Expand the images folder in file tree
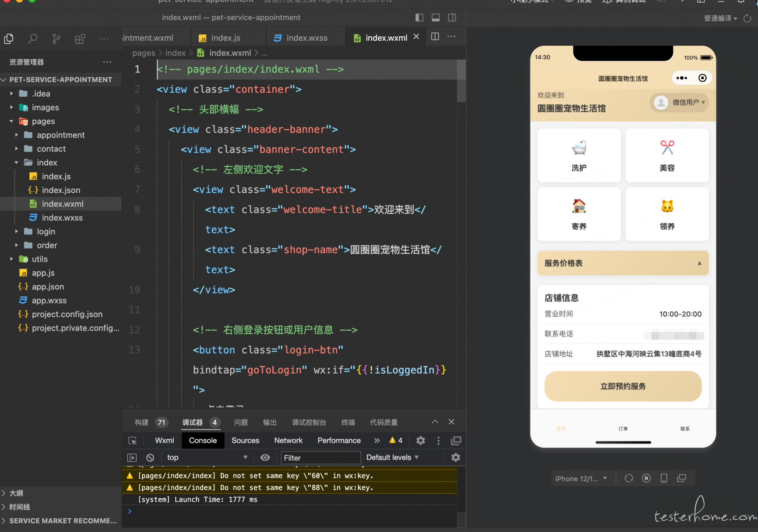The width and height of the screenshot is (758, 532). coord(61,107)
